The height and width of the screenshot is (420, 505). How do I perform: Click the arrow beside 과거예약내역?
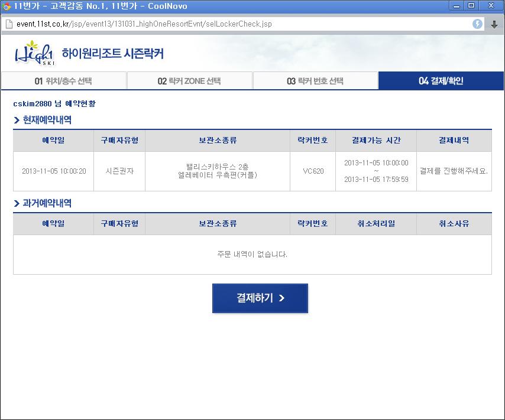tap(17, 203)
